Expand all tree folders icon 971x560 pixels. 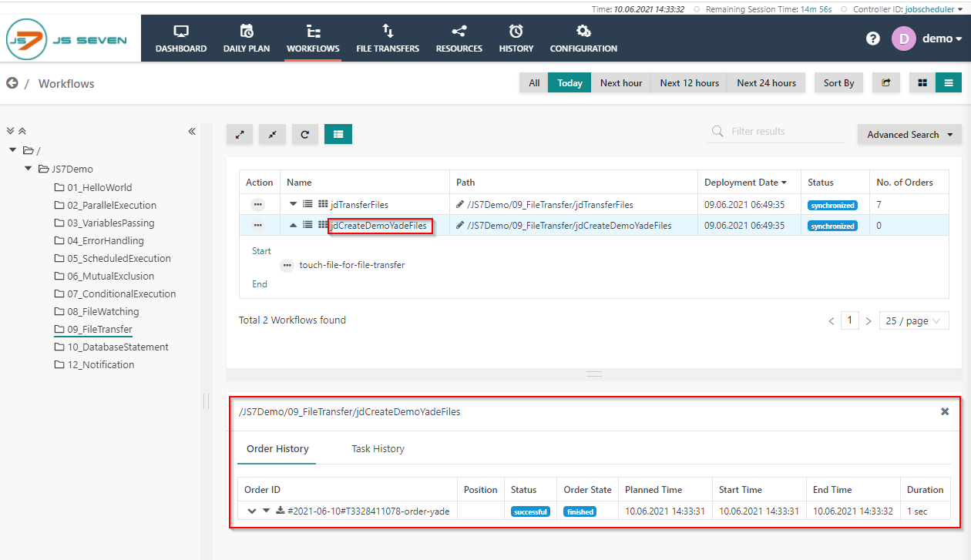(11, 132)
